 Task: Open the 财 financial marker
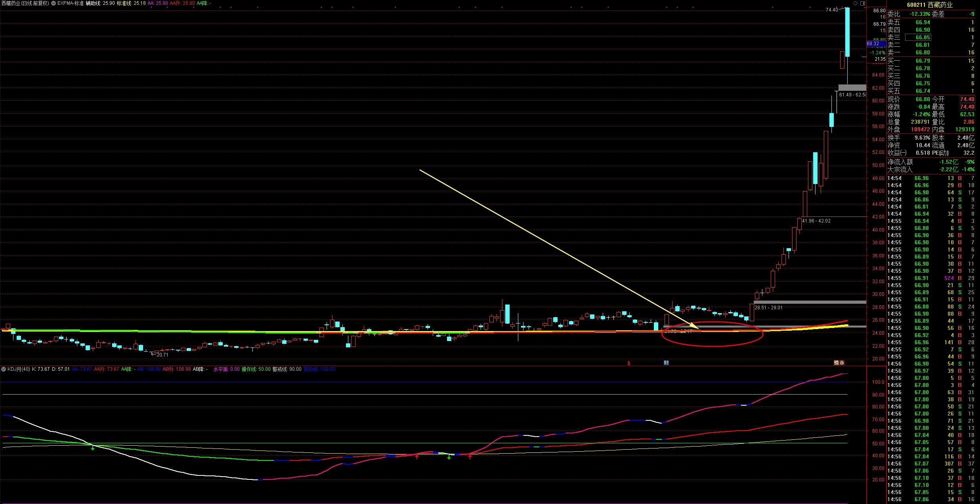coord(666,363)
